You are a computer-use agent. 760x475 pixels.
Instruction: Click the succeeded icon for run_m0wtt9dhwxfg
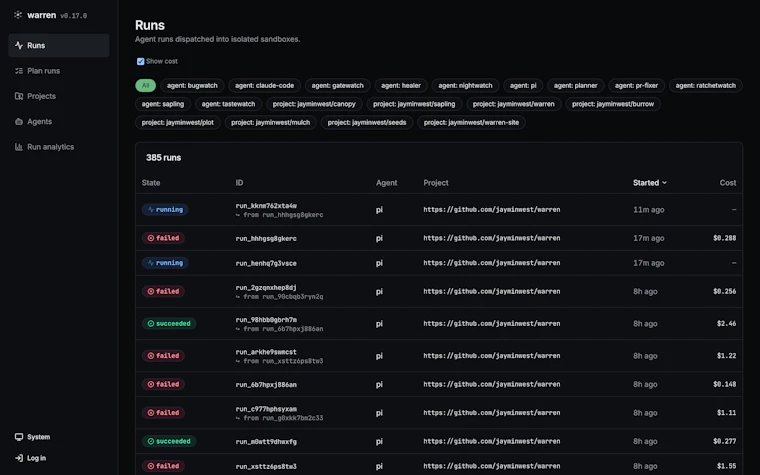151,441
